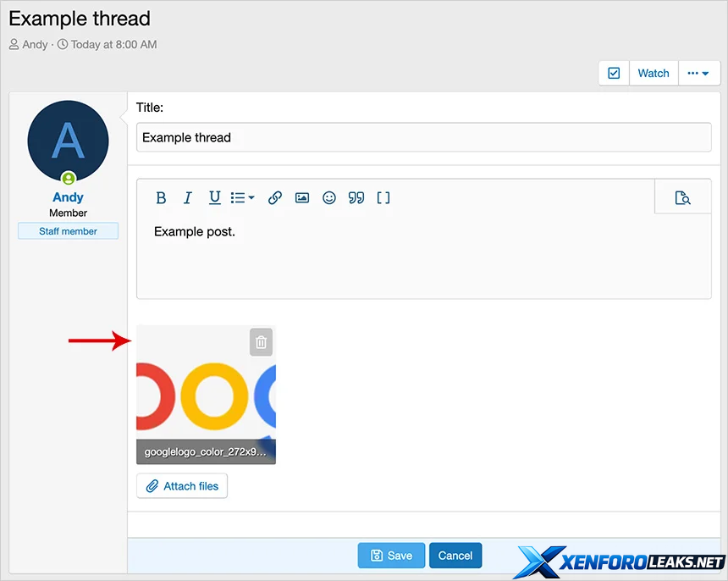The height and width of the screenshot is (581, 728).
Task: Toggle BB code mode brackets icon
Action: (383, 198)
